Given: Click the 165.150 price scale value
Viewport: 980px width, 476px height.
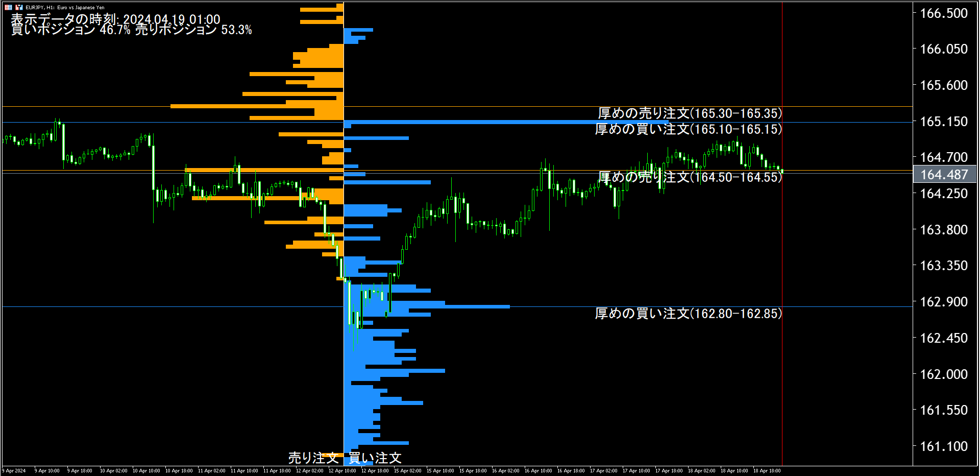Looking at the screenshot, I should coord(944,122).
